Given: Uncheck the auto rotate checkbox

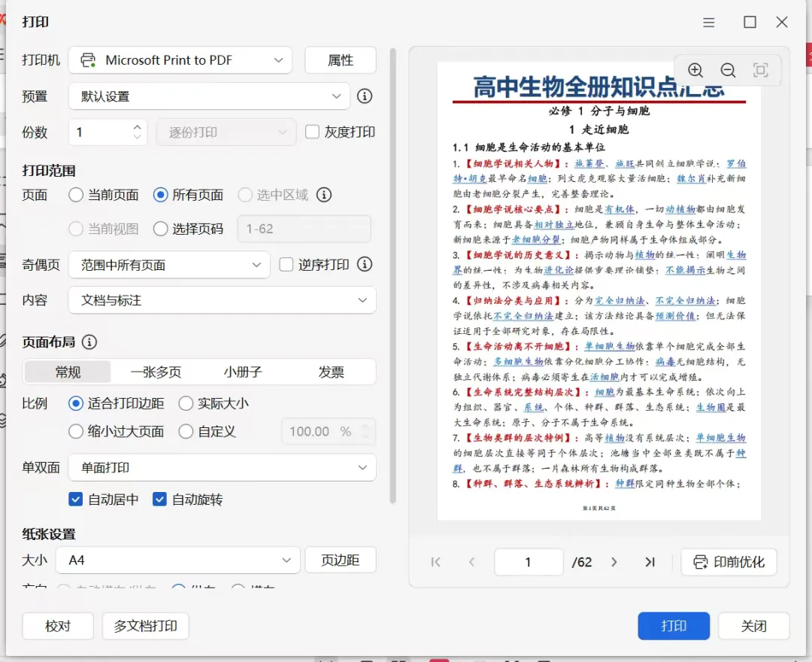Looking at the screenshot, I should (159, 500).
